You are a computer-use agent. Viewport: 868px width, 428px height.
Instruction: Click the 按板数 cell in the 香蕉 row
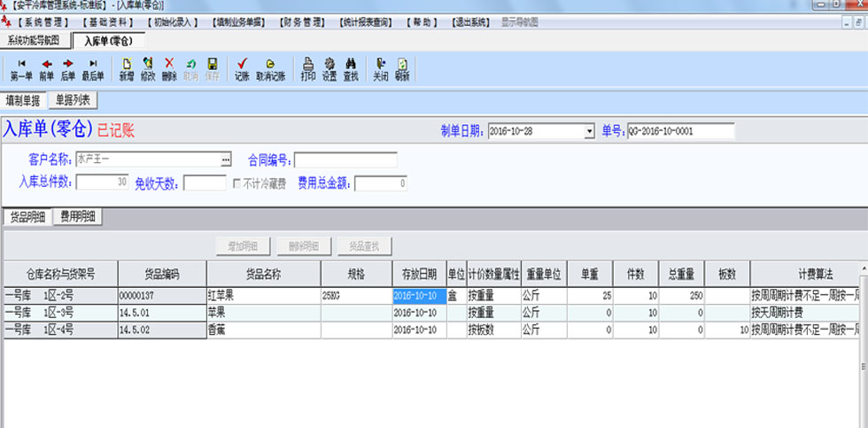[494, 331]
